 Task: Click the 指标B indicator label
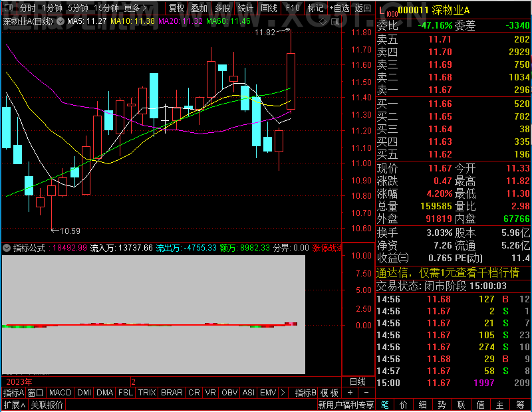click(x=306, y=393)
